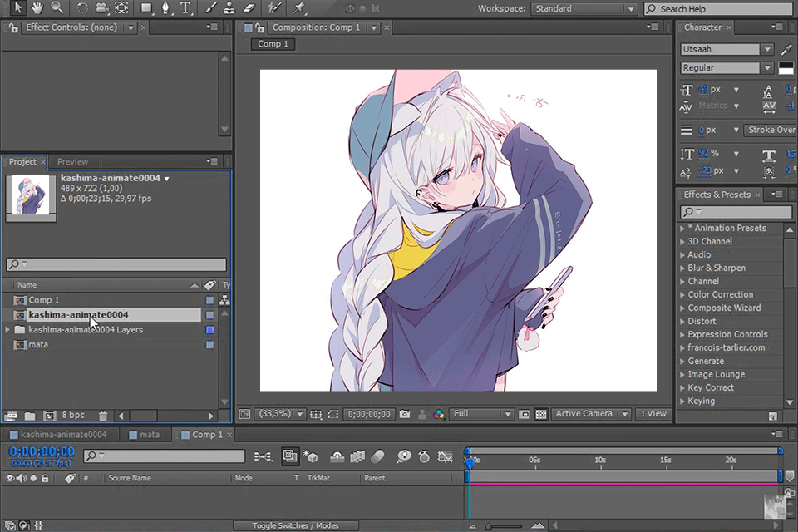Select the Pen tool
The width and height of the screenshot is (798, 532).
point(166,8)
